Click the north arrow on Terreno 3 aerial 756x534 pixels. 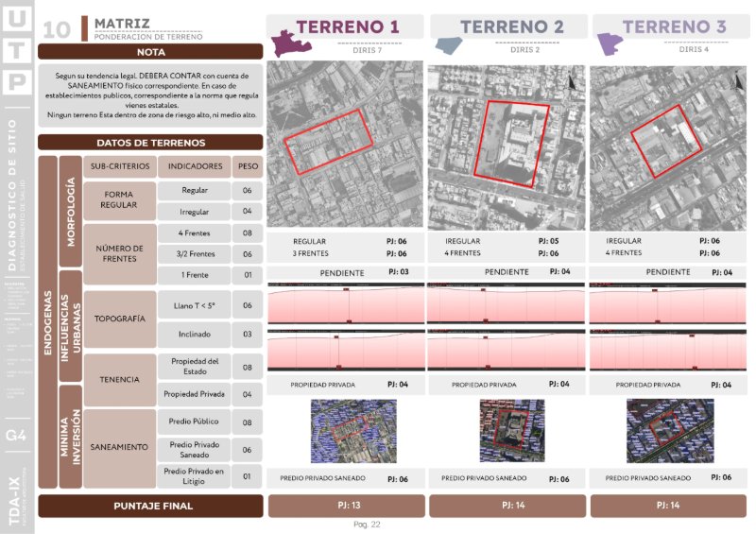pos(738,80)
